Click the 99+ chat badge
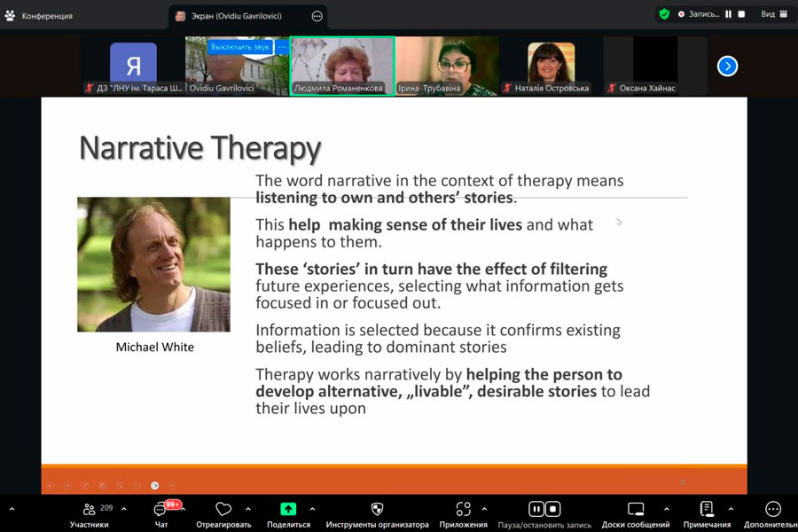Image resolution: width=798 pixels, height=532 pixels. 173,504
